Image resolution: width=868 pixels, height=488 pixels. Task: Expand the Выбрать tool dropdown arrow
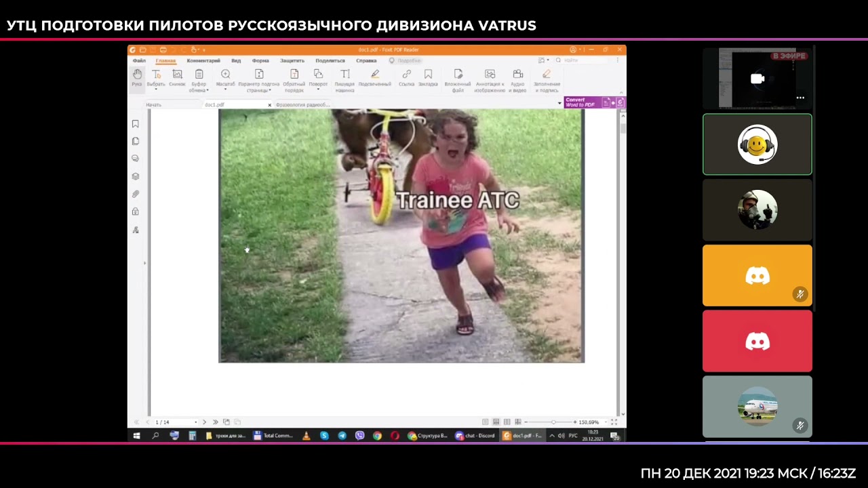point(156,89)
